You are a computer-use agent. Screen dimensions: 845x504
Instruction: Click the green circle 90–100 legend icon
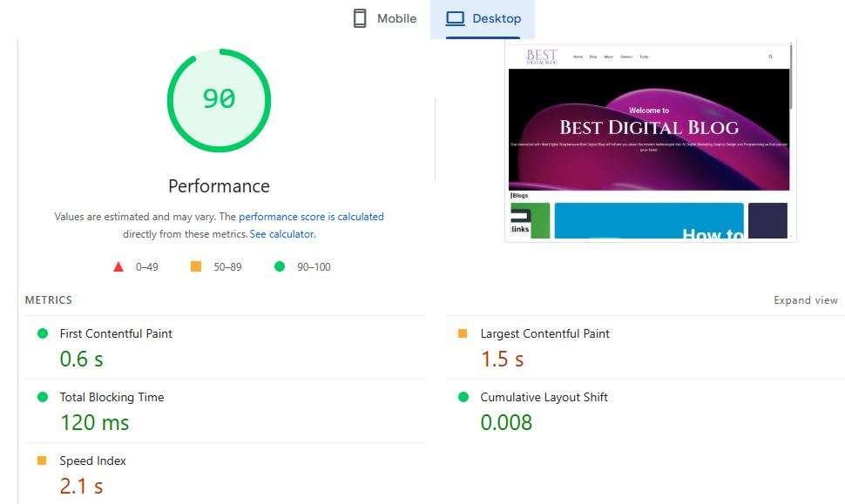(280, 266)
